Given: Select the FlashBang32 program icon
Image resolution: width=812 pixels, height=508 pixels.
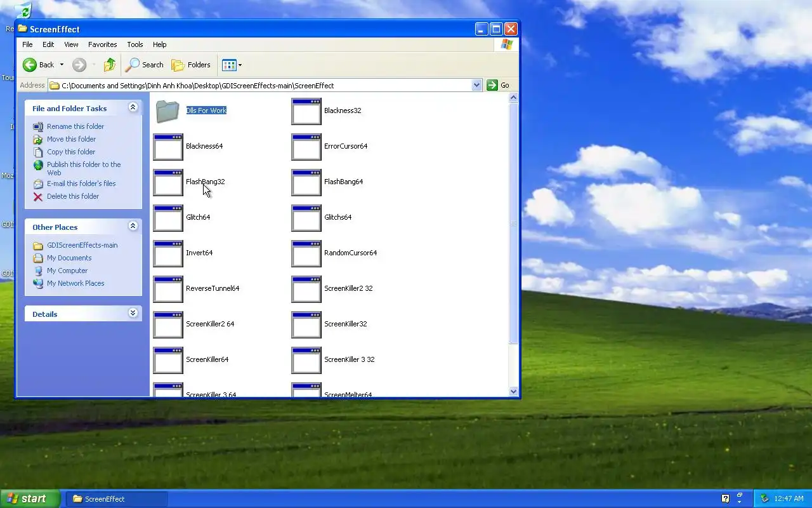Looking at the screenshot, I should pyautogui.click(x=168, y=182).
